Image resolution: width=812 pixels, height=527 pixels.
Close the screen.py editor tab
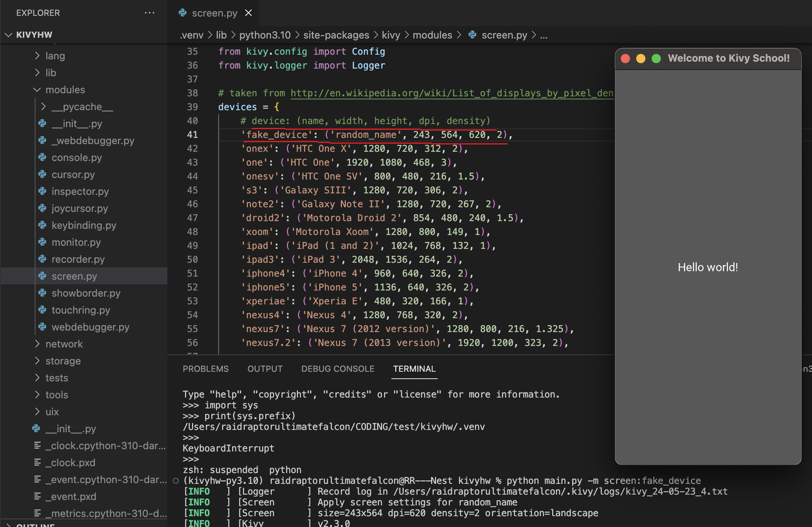pos(249,13)
